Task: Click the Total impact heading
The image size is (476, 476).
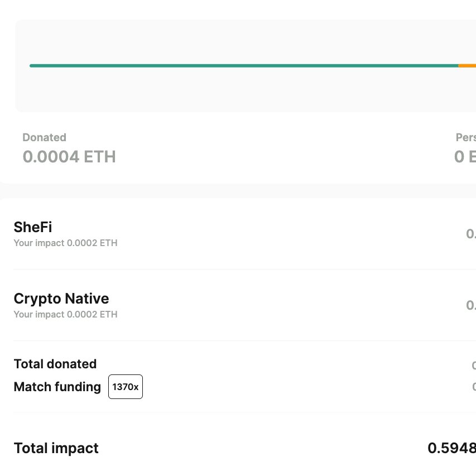Action: (x=56, y=448)
